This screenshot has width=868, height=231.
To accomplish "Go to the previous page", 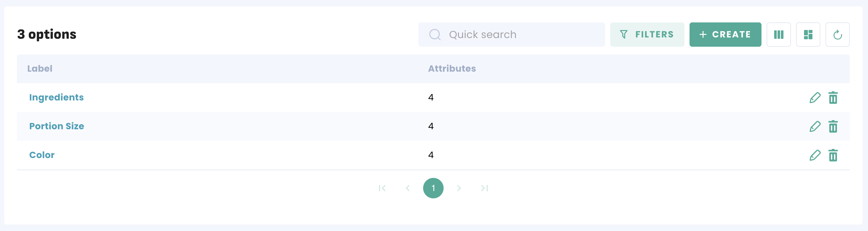I will click(408, 188).
